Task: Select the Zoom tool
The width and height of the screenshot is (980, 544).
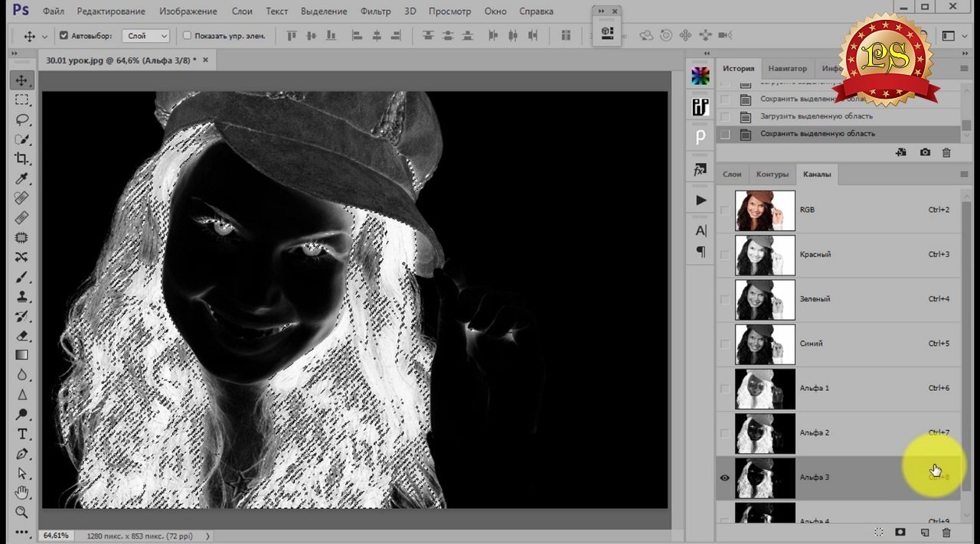Action: [22, 512]
